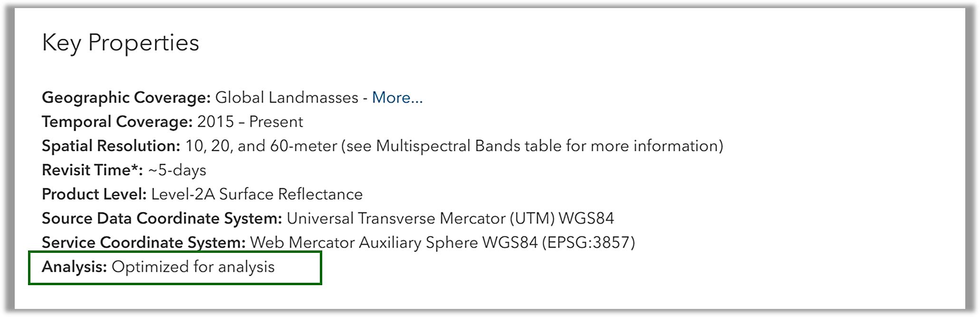The width and height of the screenshot is (980, 317).
Task: Click the Geographic Coverage label
Action: click(x=126, y=97)
